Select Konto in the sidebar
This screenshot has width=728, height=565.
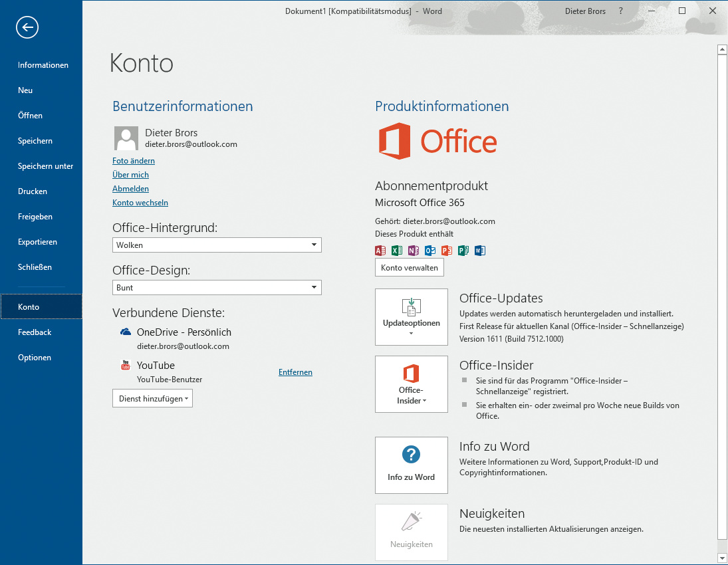[41, 306]
